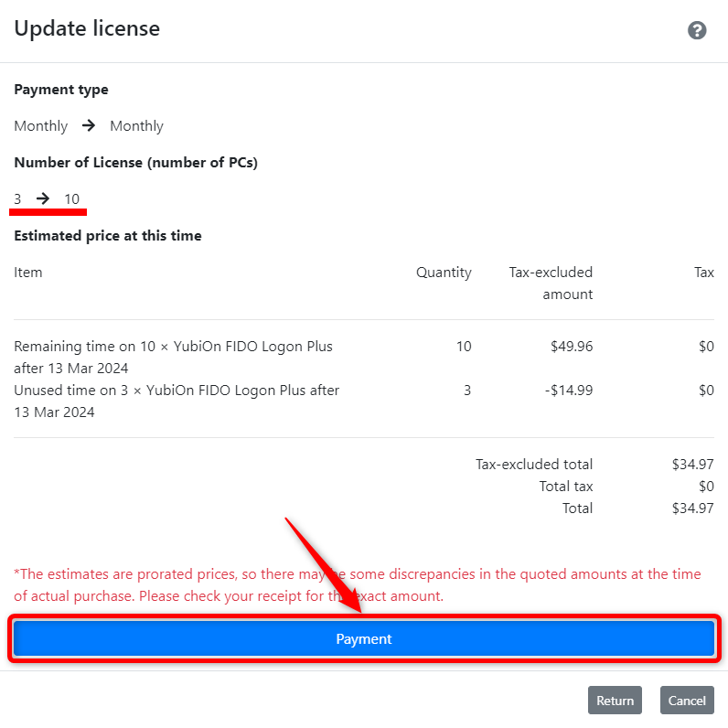
Task: Cancel the license update dialog
Action: click(x=687, y=701)
